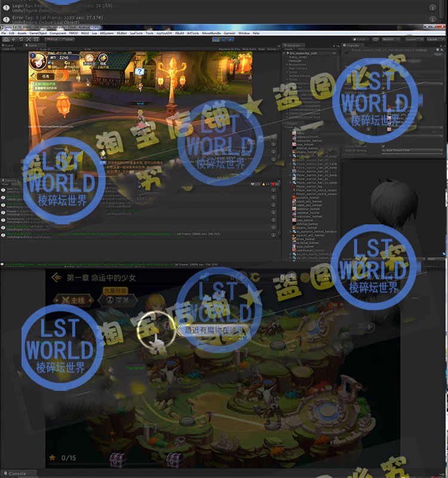This screenshot has height=478, width=448.
Task: Click the back arrow beside 第一章 title
Action: (x=57, y=277)
